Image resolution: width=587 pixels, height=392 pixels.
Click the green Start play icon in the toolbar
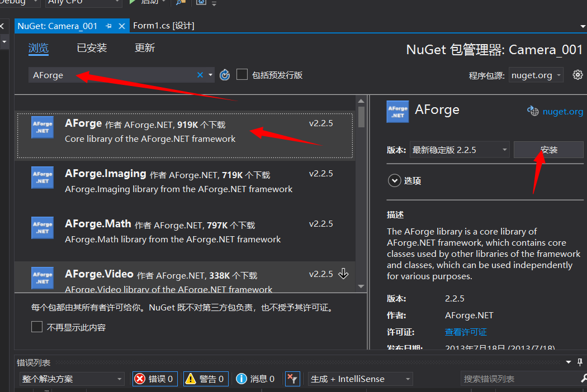click(x=132, y=2)
